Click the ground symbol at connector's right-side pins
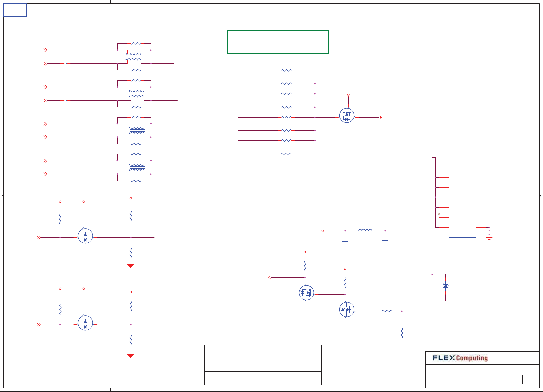Image resolution: width=543 pixels, height=392 pixels. tap(489, 239)
